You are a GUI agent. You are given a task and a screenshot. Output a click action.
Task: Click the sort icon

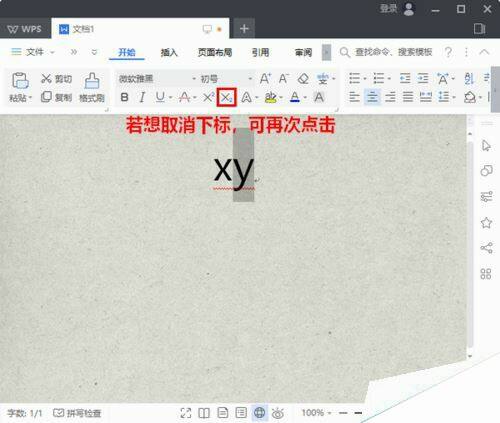469,79
